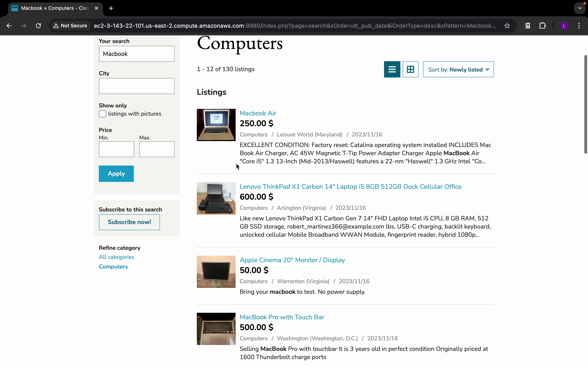Go back using browser back arrow
Image resolution: width=588 pixels, height=367 pixels.
tap(9, 26)
